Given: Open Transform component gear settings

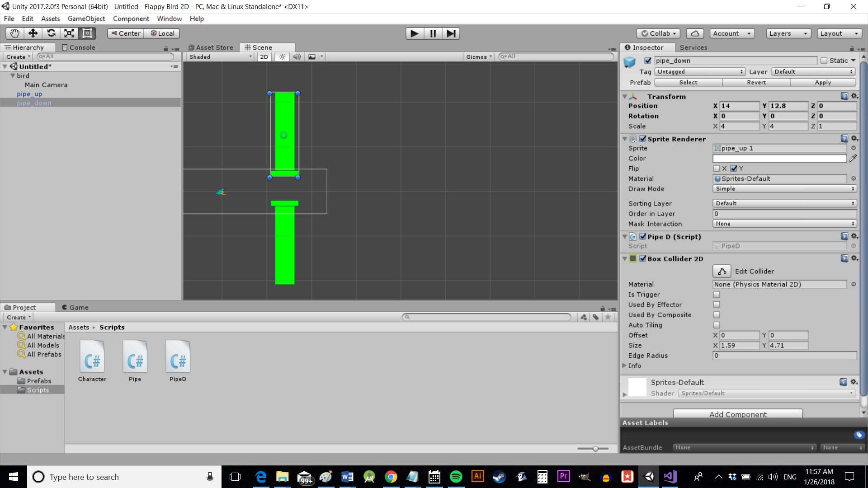Looking at the screenshot, I should coord(854,96).
